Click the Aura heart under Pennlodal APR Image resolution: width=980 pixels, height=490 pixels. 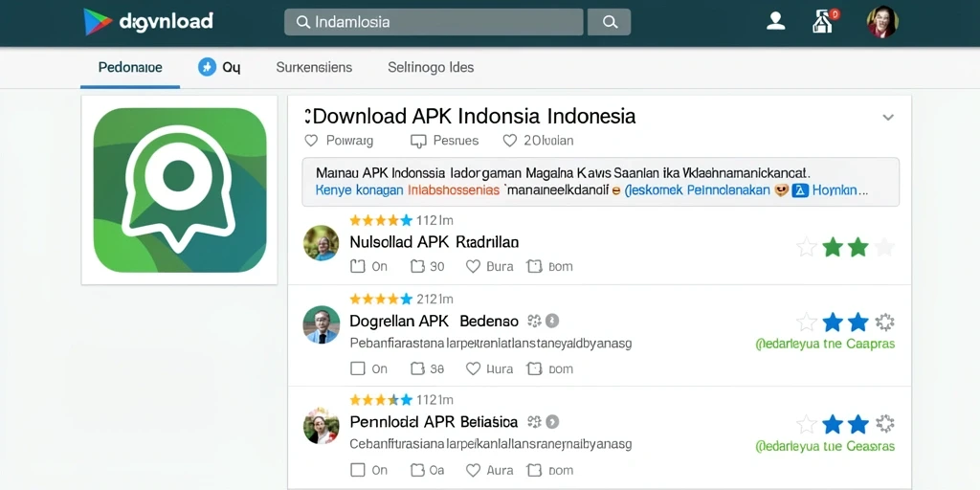coord(473,470)
